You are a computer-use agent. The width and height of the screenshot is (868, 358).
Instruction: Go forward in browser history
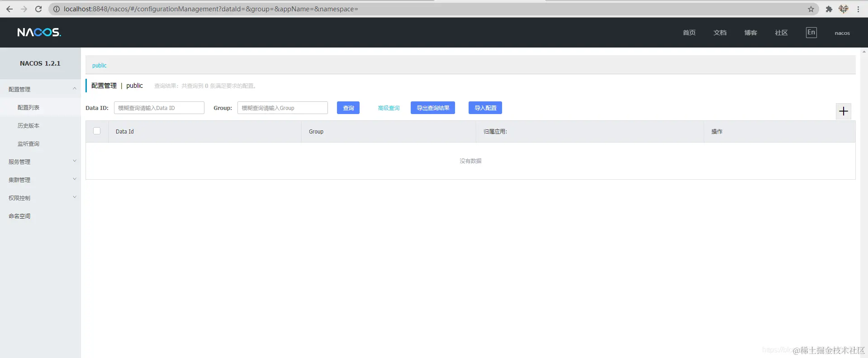(x=24, y=9)
